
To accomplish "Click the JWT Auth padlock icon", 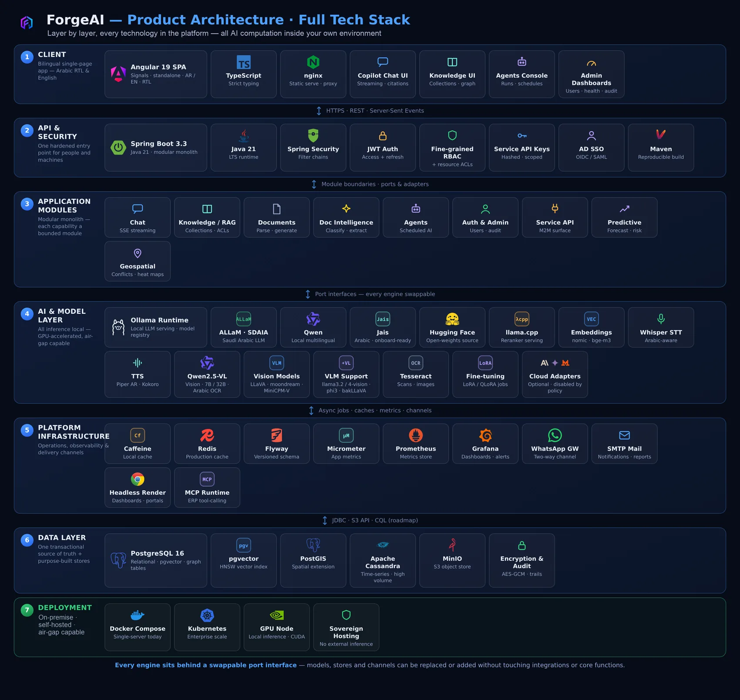I will (383, 136).
